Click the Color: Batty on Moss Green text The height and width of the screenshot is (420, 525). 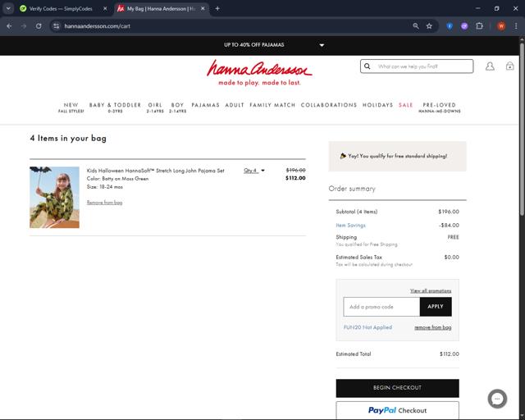(117, 179)
